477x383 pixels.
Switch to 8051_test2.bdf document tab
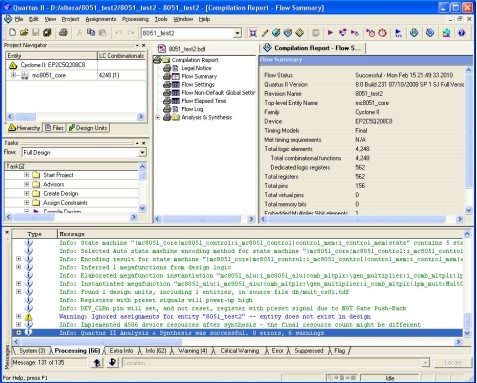point(182,49)
